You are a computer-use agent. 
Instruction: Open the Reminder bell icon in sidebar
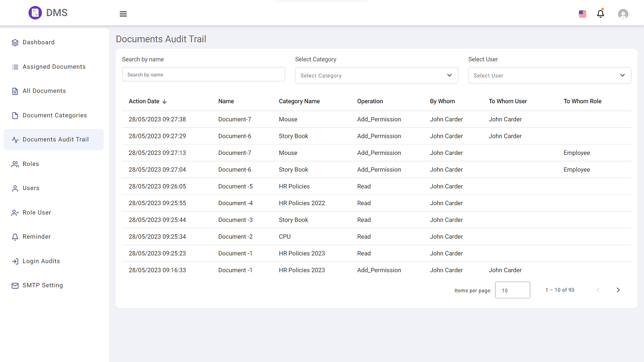15,236
